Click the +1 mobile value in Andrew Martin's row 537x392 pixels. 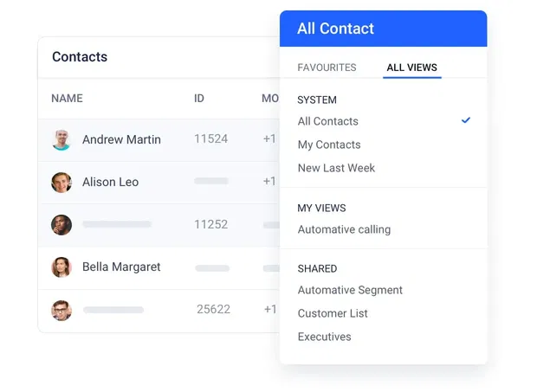(x=269, y=138)
